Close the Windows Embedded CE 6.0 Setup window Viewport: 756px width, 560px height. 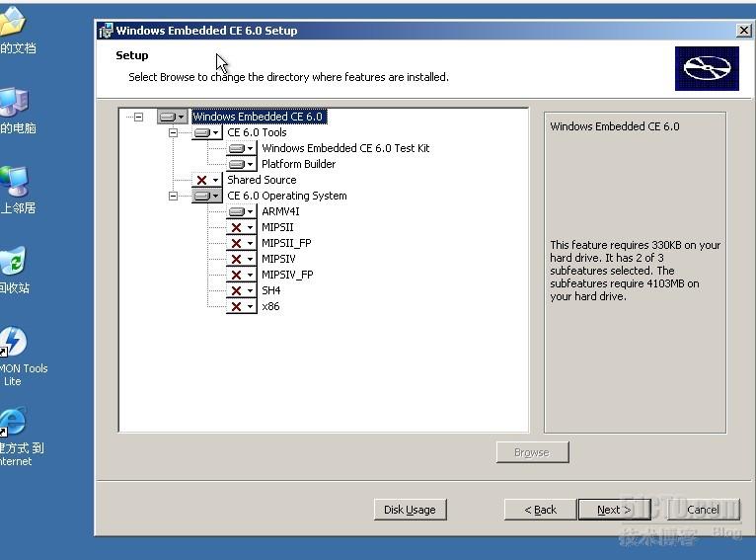[744, 31]
